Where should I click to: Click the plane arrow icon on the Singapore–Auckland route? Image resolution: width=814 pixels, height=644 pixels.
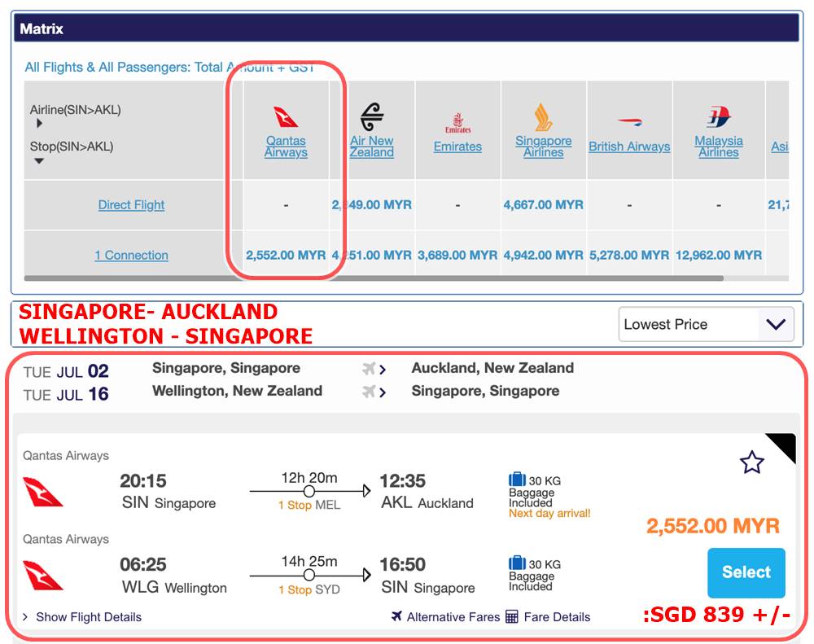pos(374,370)
